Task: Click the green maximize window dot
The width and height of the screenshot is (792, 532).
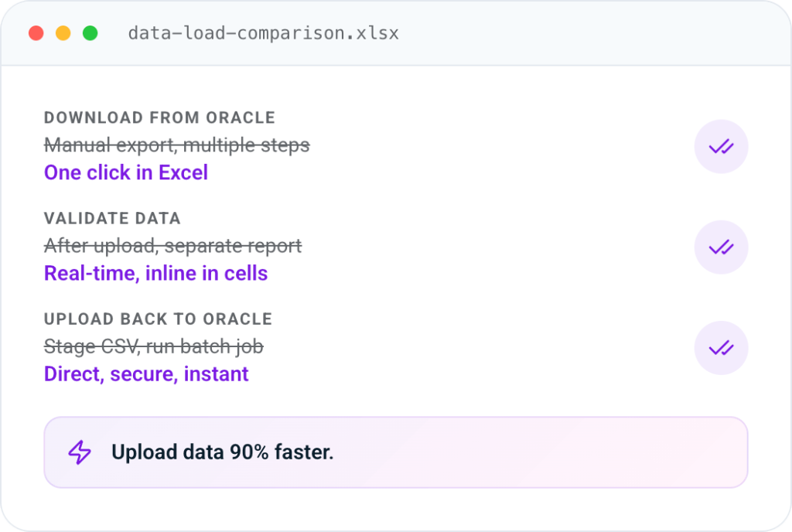Action: [x=90, y=33]
